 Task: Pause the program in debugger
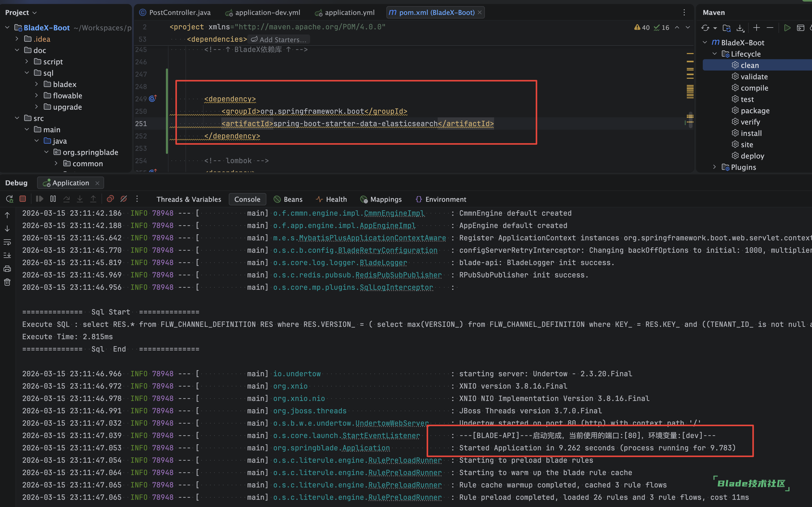[53, 199]
